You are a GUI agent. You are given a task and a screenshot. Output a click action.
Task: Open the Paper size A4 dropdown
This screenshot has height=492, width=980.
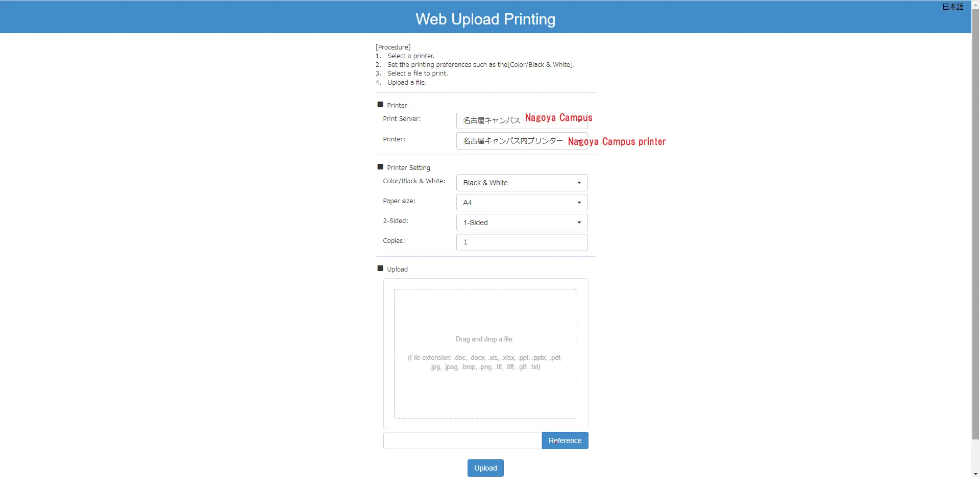(x=521, y=203)
